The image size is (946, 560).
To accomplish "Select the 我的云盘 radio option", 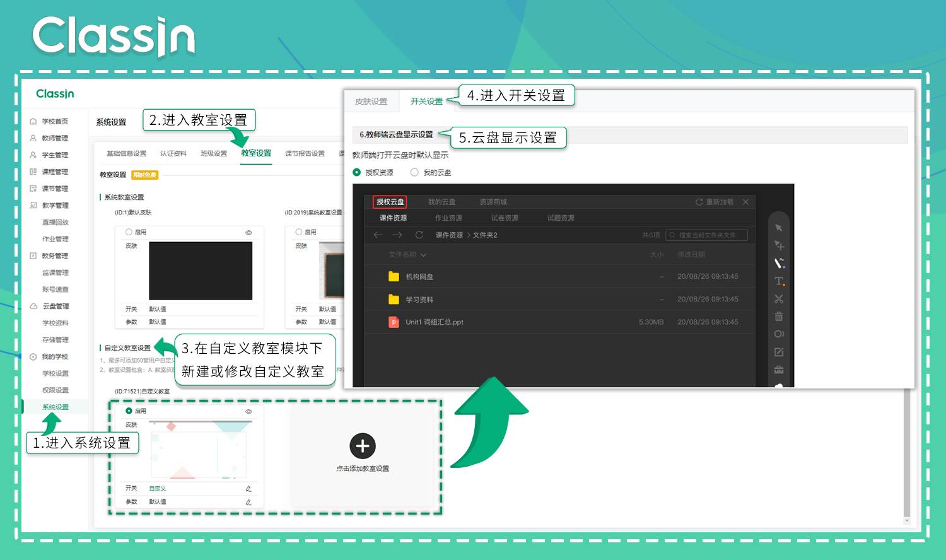I will point(414,172).
